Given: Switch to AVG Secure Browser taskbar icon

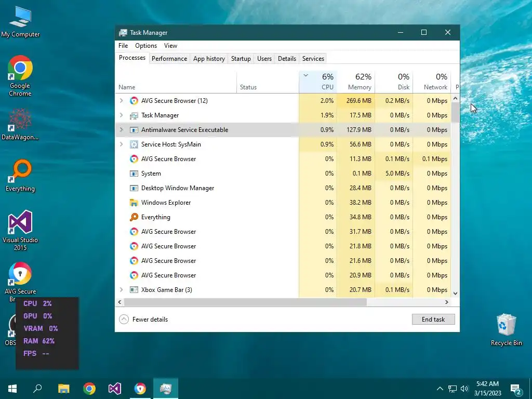Looking at the screenshot, I should 140,389.
